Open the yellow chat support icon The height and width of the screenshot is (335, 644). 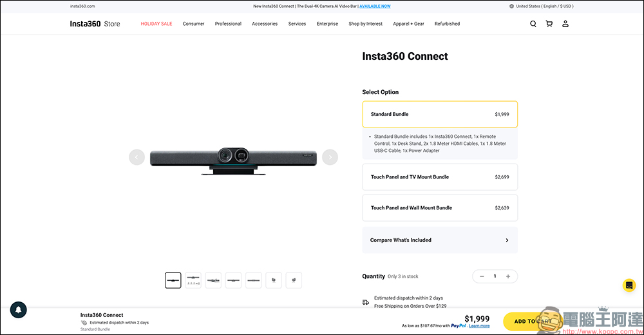coord(629,285)
